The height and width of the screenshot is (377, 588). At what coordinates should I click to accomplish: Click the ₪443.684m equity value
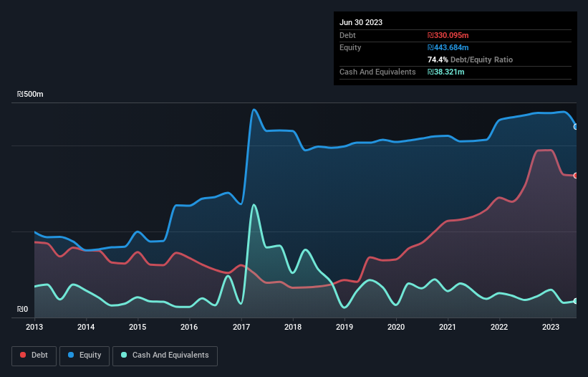tap(448, 47)
